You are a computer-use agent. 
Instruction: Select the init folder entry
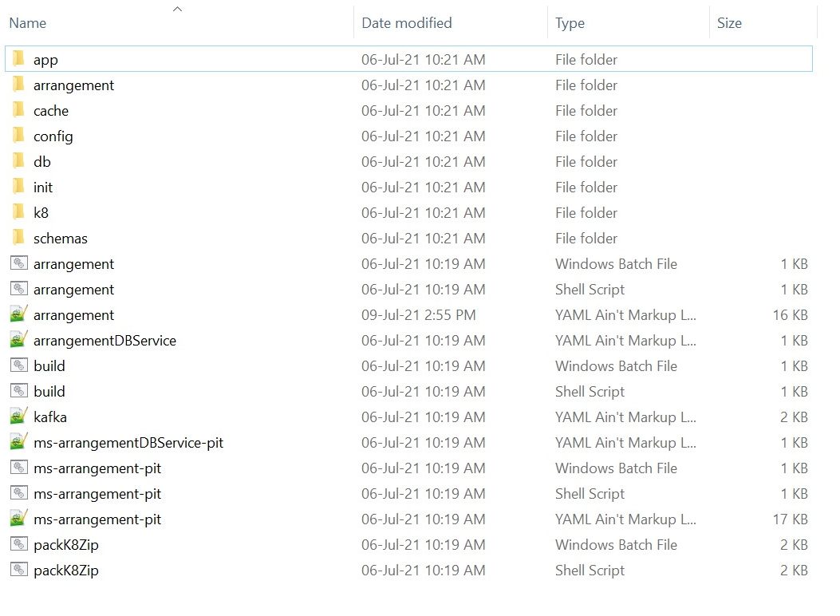click(408, 187)
